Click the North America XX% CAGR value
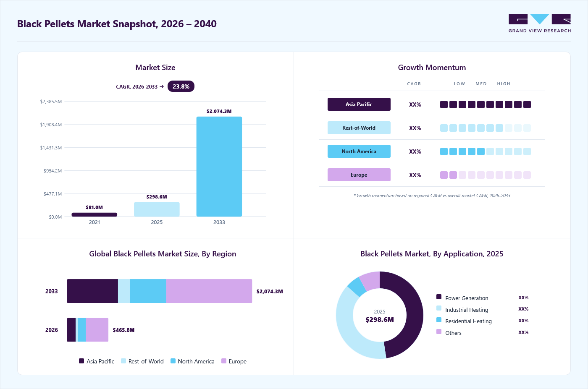 [415, 151]
